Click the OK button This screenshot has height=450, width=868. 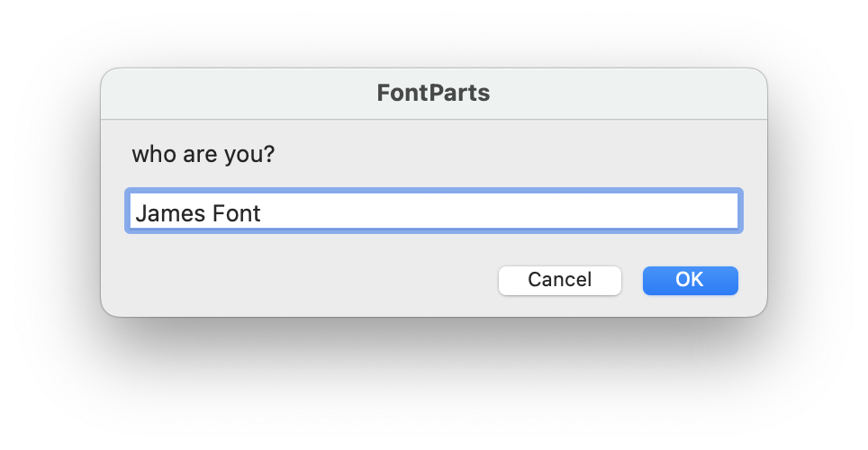690,280
